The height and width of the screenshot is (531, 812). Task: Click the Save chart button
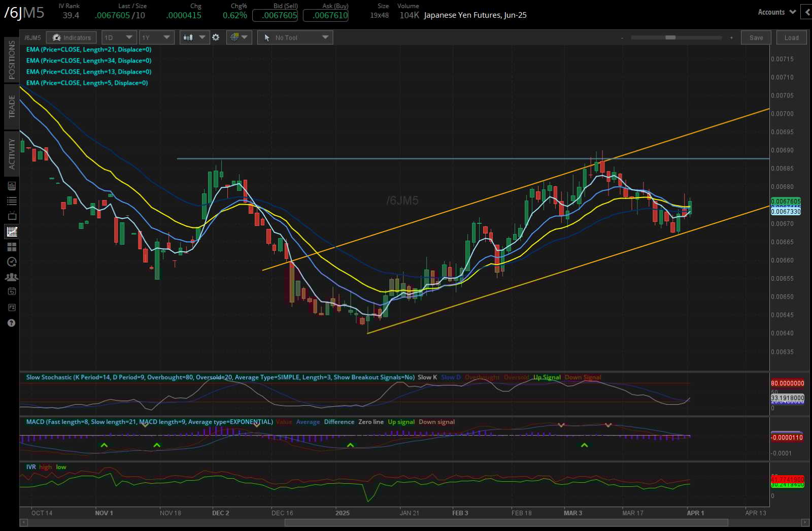(x=756, y=37)
